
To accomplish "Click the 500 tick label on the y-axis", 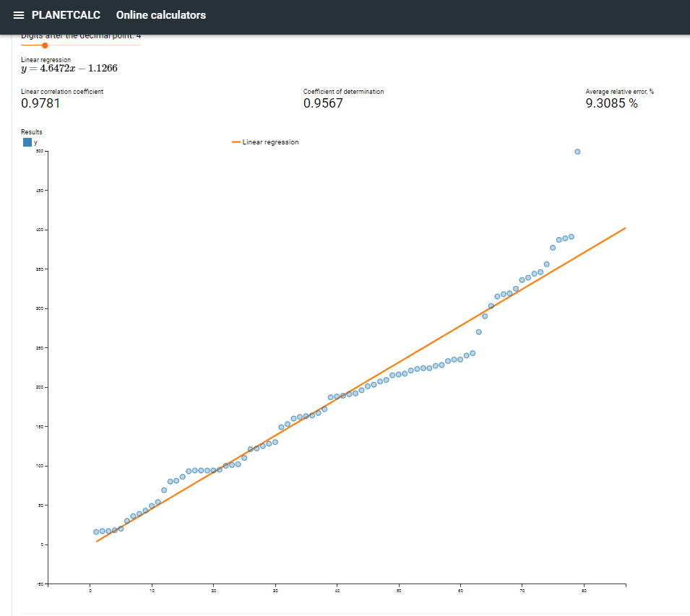I will pos(40,152).
